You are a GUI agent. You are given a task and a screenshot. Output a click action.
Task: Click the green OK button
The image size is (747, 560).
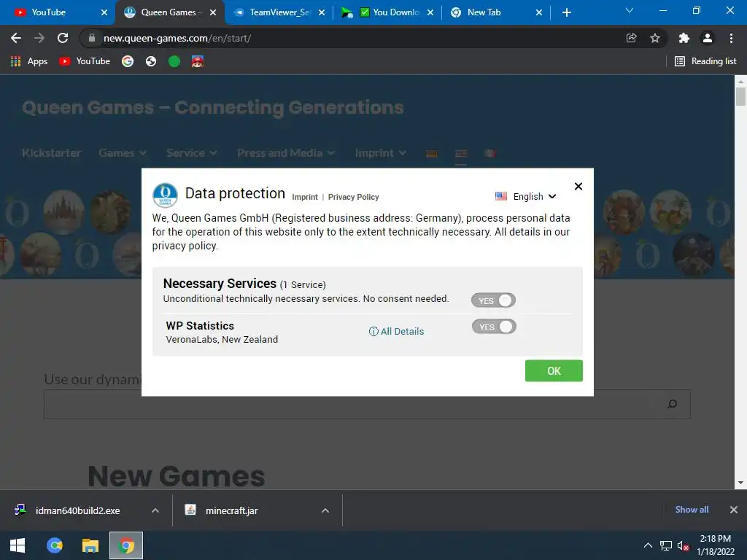tap(554, 371)
